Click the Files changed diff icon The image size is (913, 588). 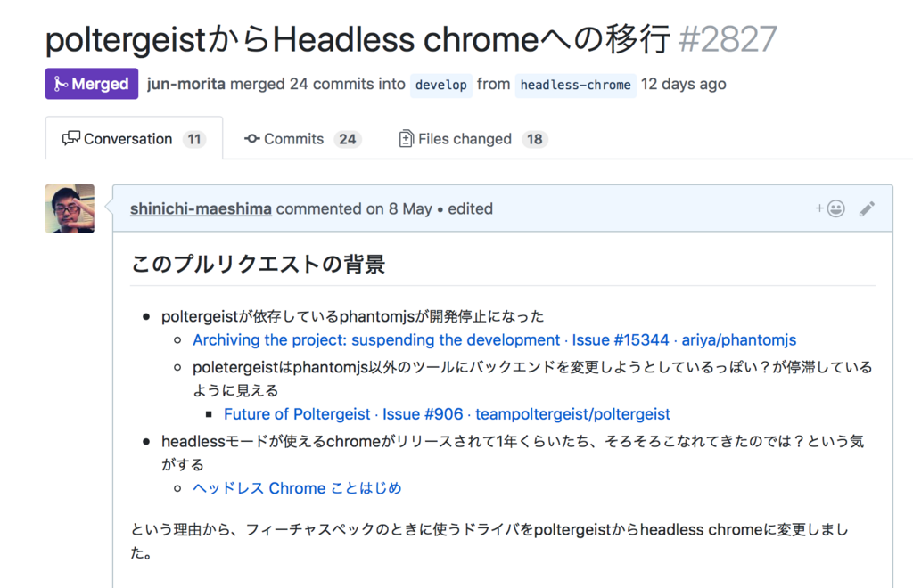pos(407,139)
